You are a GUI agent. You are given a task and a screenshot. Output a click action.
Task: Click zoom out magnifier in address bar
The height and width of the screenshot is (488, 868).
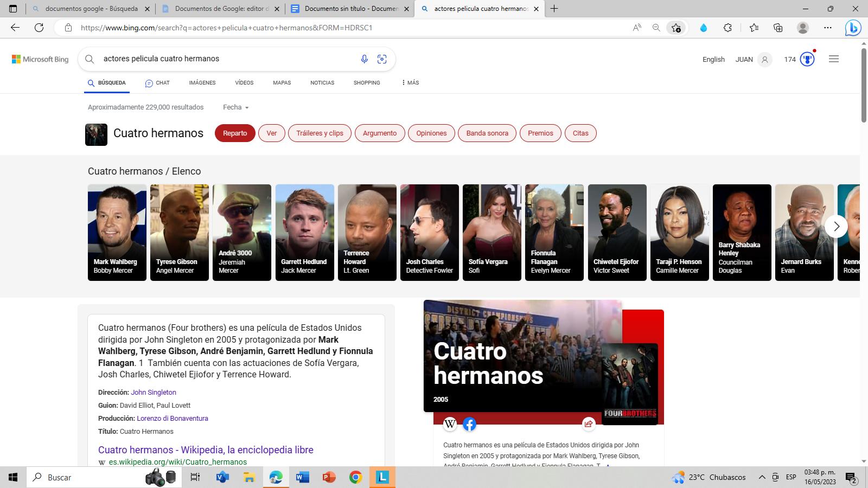656,28
